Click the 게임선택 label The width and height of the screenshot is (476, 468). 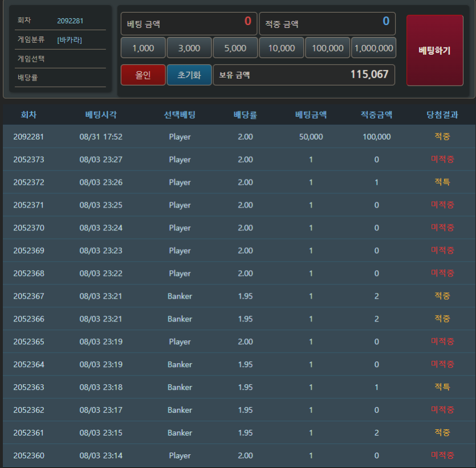[31, 59]
